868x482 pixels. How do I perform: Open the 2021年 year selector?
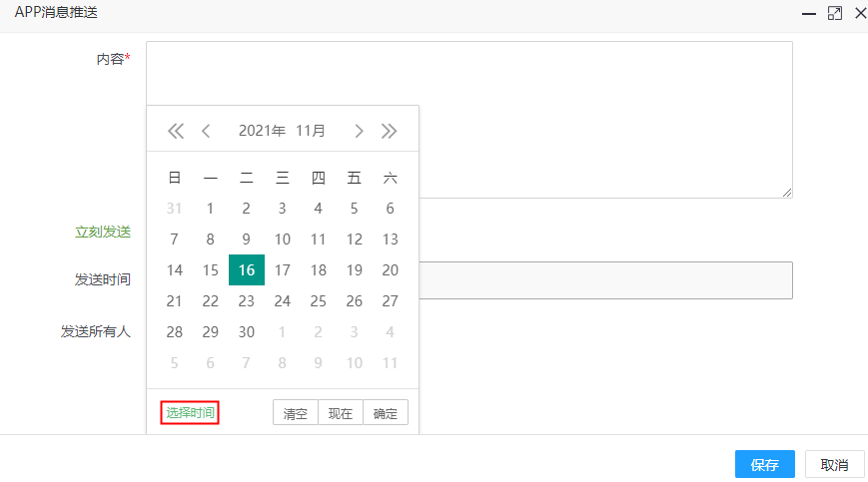pyautogui.click(x=262, y=131)
